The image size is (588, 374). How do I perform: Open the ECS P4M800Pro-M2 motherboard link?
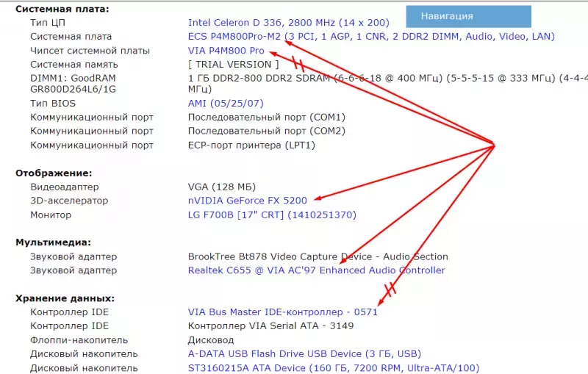point(371,36)
